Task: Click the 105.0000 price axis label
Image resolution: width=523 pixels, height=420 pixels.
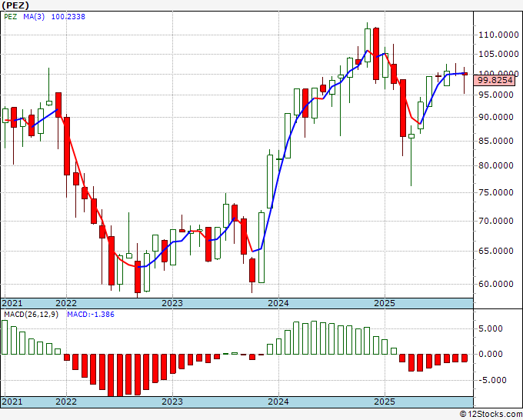Action: [498, 54]
